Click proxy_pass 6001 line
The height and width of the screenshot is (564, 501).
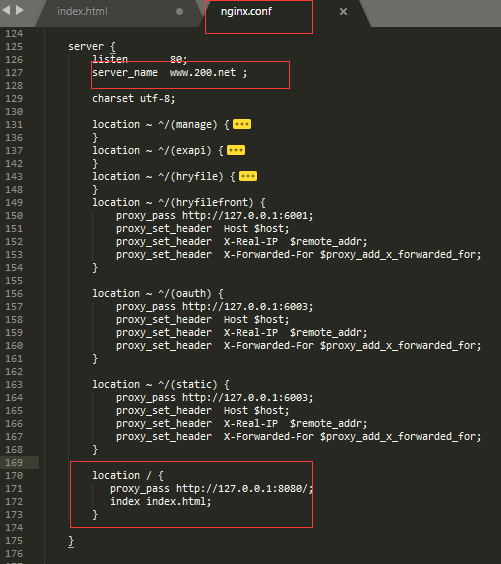(x=215, y=215)
